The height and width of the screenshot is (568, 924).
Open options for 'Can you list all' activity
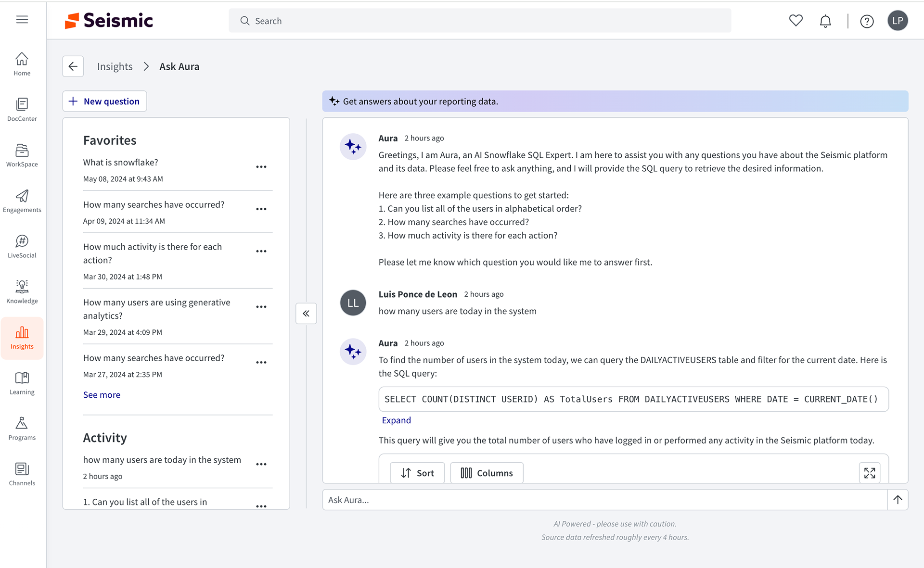261,506
